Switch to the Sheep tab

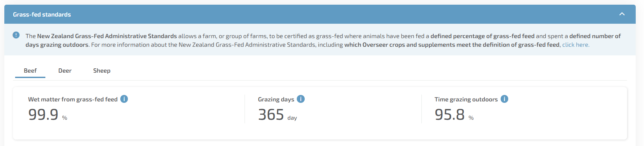[x=102, y=70]
